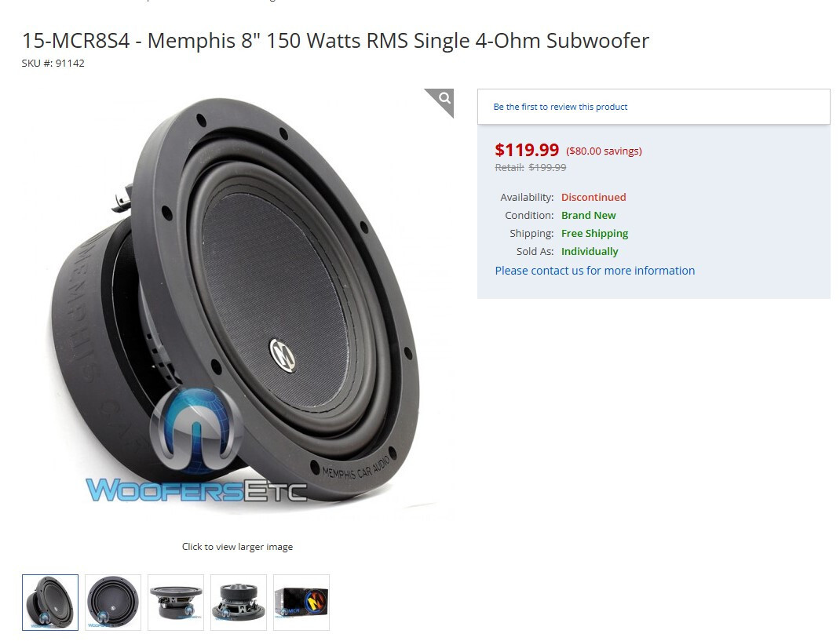This screenshot has width=840, height=641.
Task: Click the magnifier zoom icon on product image
Action: tap(444, 99)
